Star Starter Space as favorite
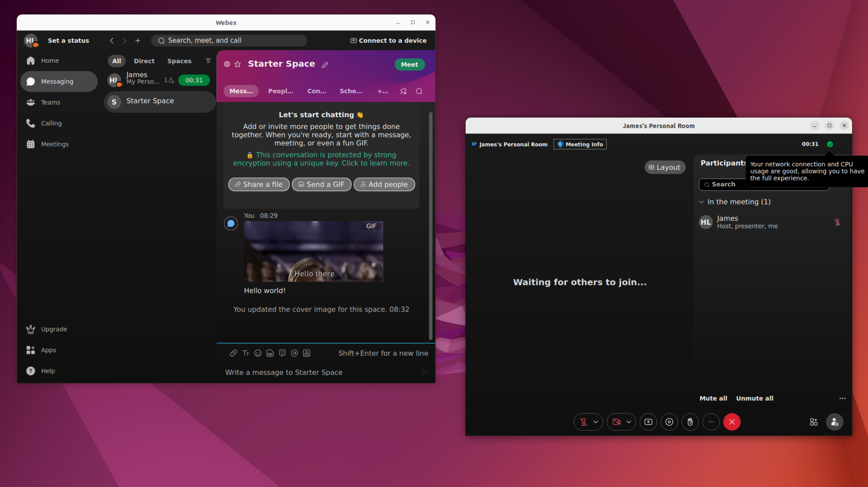 (x=238, y=64)
